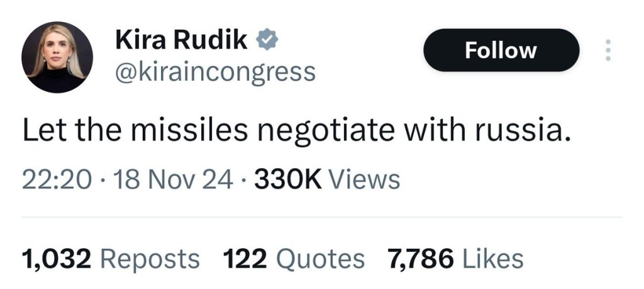The height and width of the screenshot is (289, 644).
Task: Click the 330K view count number
Action: click(x=287, y=180)
